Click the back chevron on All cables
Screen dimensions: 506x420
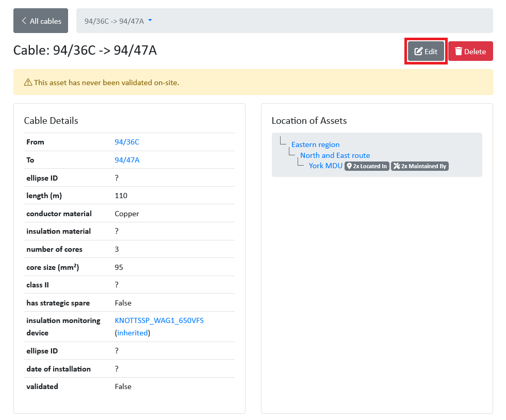24,21
